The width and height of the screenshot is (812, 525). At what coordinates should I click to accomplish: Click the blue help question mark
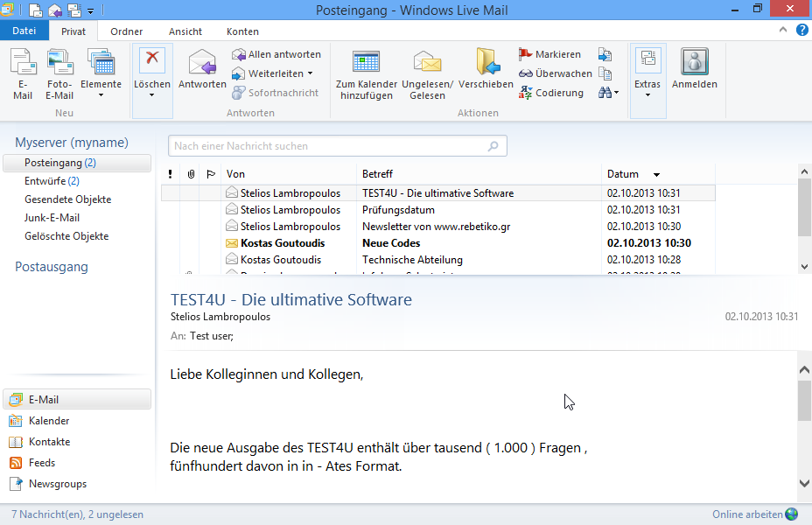pos(801,31)
